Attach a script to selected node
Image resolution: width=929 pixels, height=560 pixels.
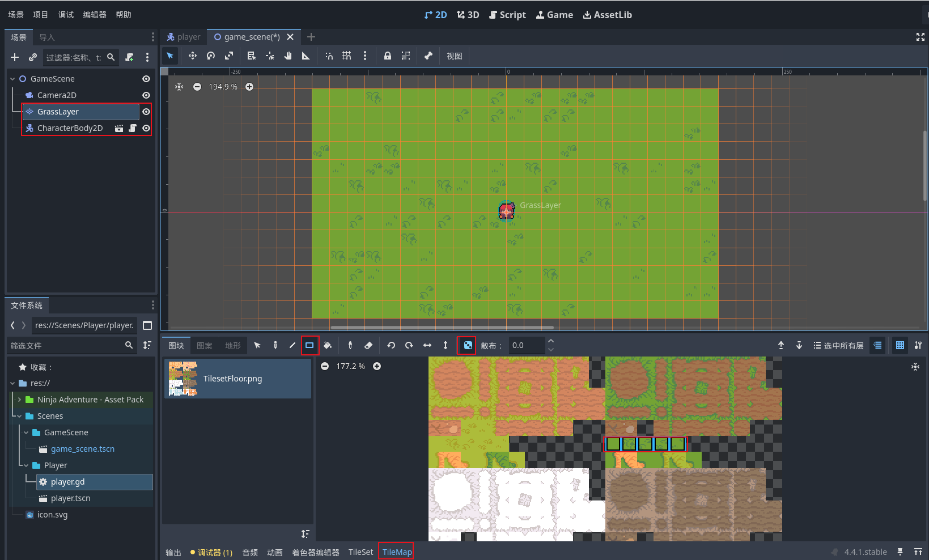point(130,57)
